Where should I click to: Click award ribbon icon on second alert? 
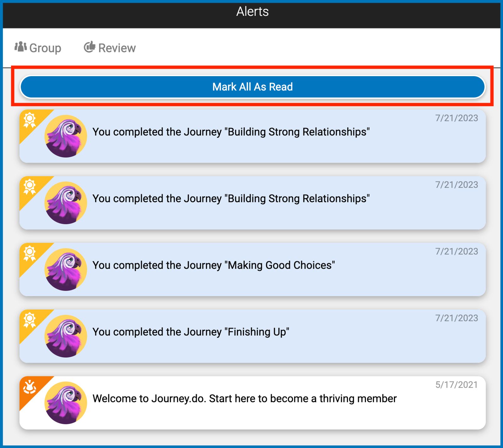(30, 188)
